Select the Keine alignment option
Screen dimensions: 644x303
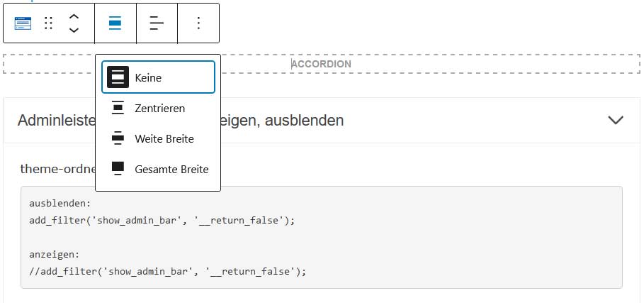coord(158,77)
